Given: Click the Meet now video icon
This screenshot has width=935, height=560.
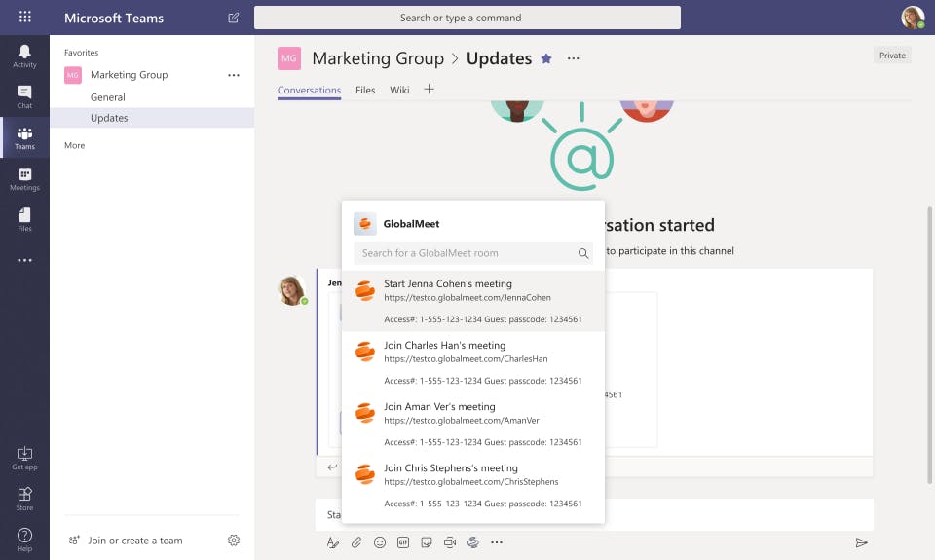Looking at the screenshot, I should click(450, 542).
